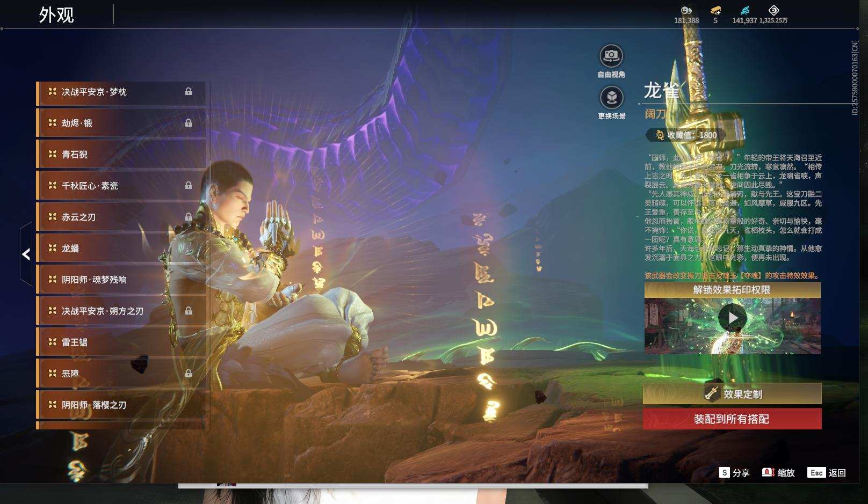Pick the 赤云之刃 skin
This screenshot has width=868, height=504.
[x=121, y=217]
